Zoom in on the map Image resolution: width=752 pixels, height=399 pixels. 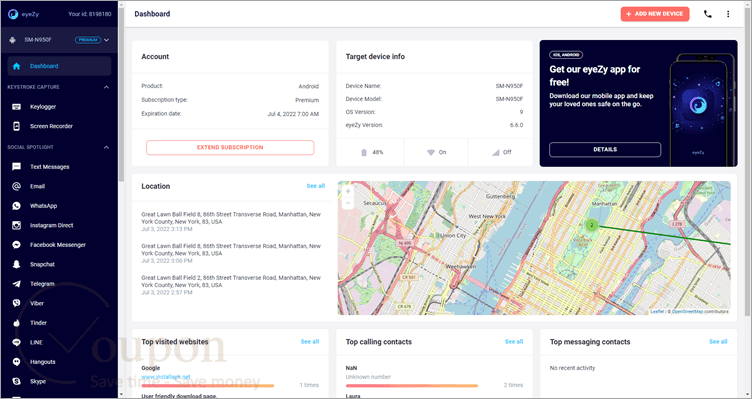pyautogui.click(x=348, y=191)
